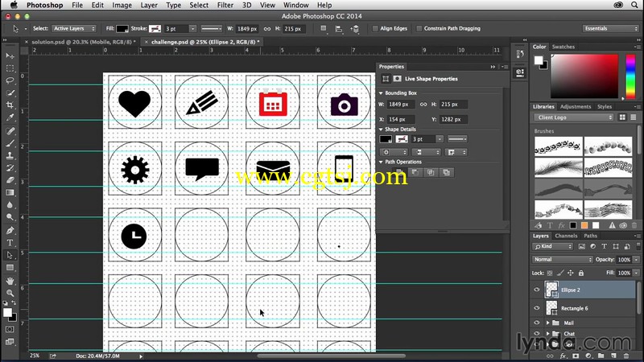Select the Rectangle shape tool

[10, 268]
